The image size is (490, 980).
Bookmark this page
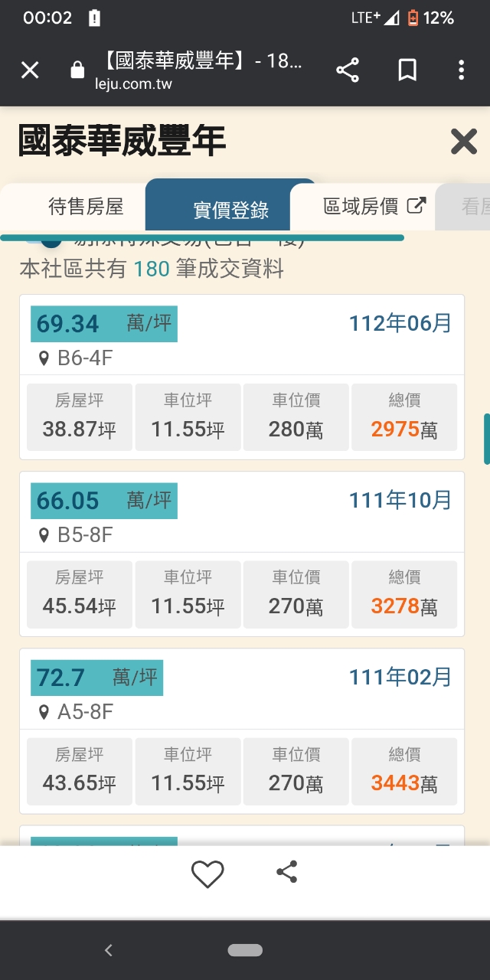pos(407,70)
